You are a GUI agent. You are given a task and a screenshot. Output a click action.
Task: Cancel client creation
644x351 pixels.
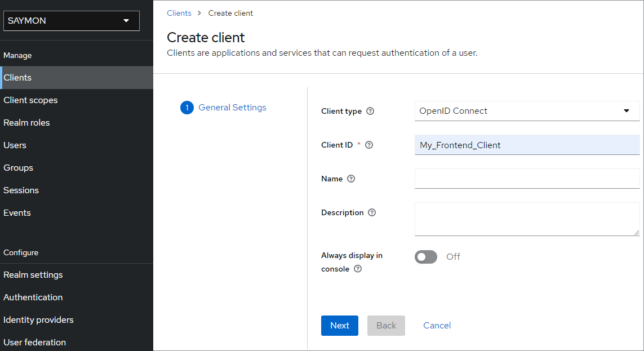tap(437, 326)
